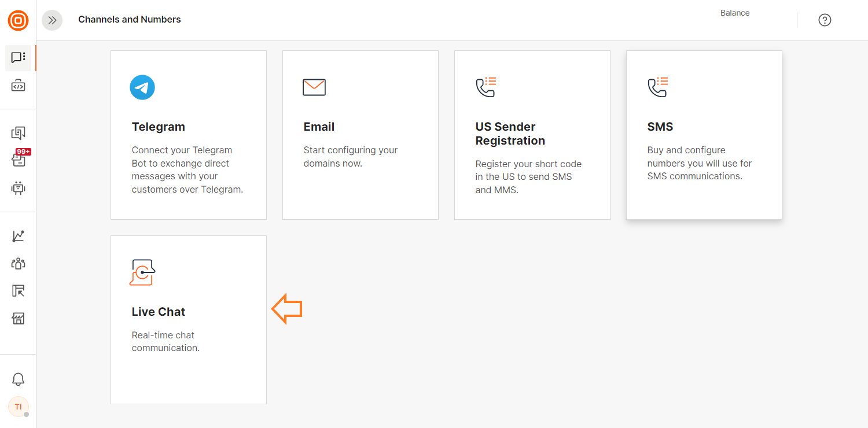Click the help question mark icon
Screen dimensions: 868x428
(x=825, y=20)
